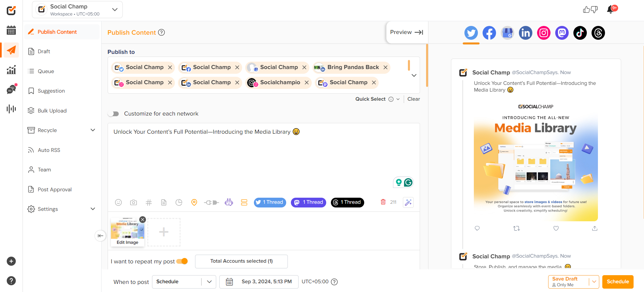
Task: Open the Queue menu item
Action: pyautogui.click(x=46, y=71)
